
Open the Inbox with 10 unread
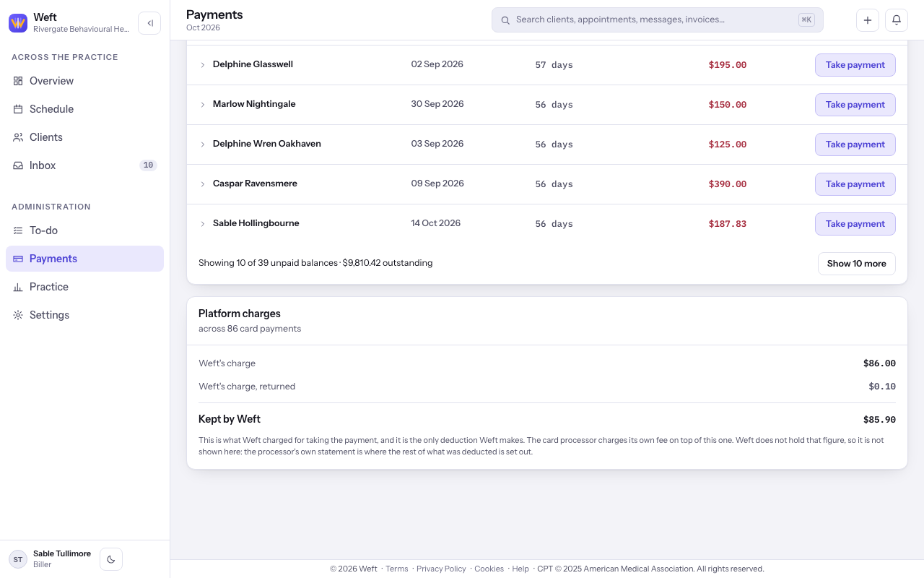[84, 165]
